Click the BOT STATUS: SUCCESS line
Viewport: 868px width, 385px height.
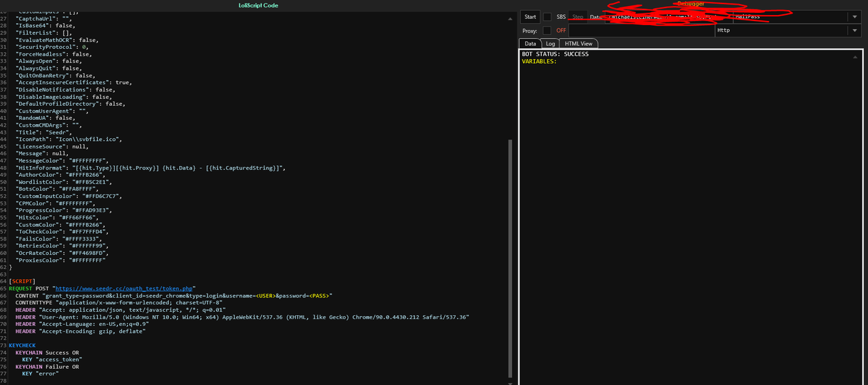click(555, 54)
